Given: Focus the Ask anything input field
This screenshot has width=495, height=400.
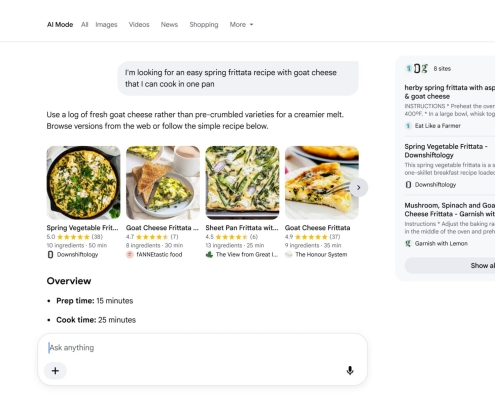Looking at the screenshot, I should [203, 348].
